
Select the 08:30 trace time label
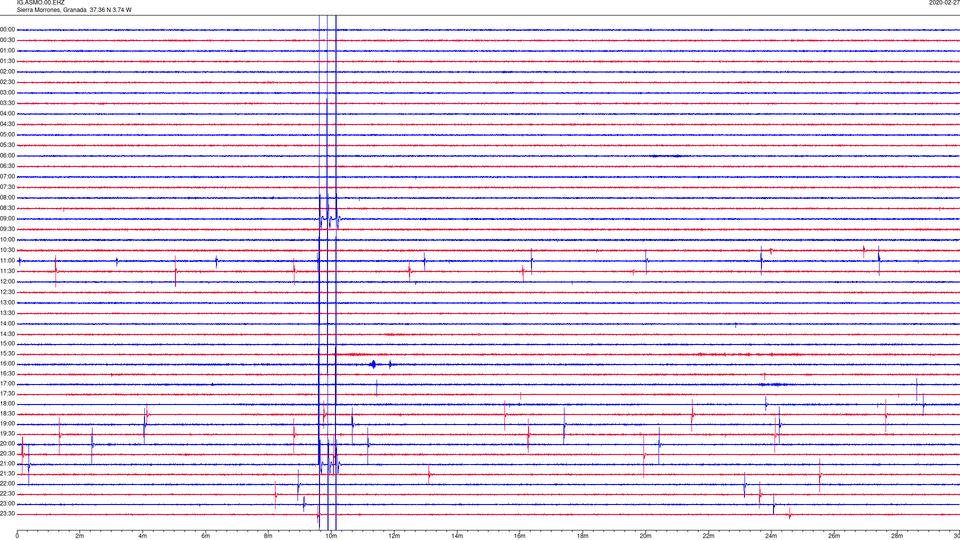[7, 208]
